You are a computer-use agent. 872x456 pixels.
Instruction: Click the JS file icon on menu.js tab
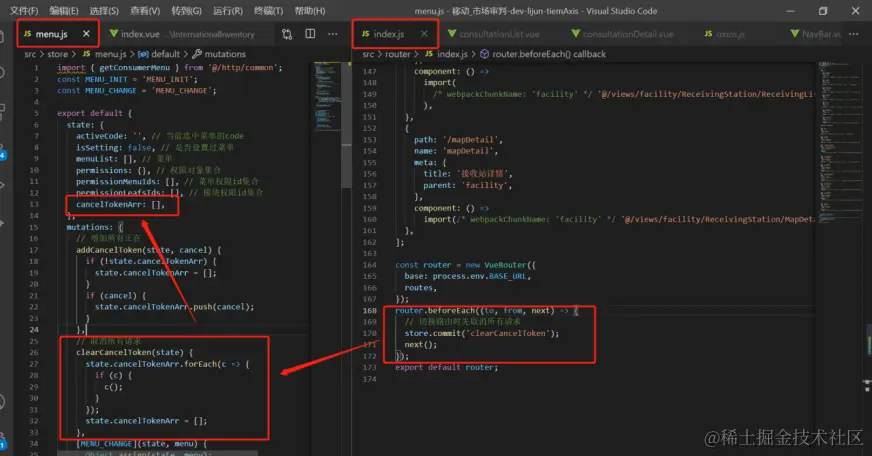click(27, 34)
